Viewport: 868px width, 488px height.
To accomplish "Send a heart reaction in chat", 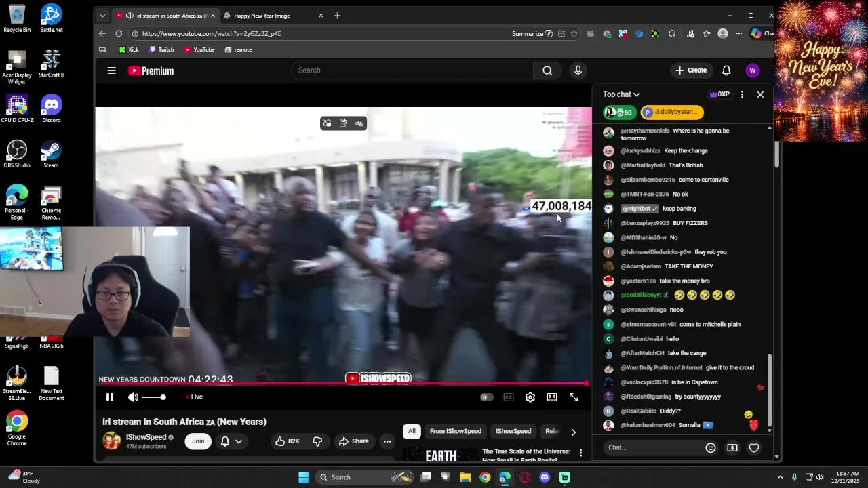I will tap(754, 447).
